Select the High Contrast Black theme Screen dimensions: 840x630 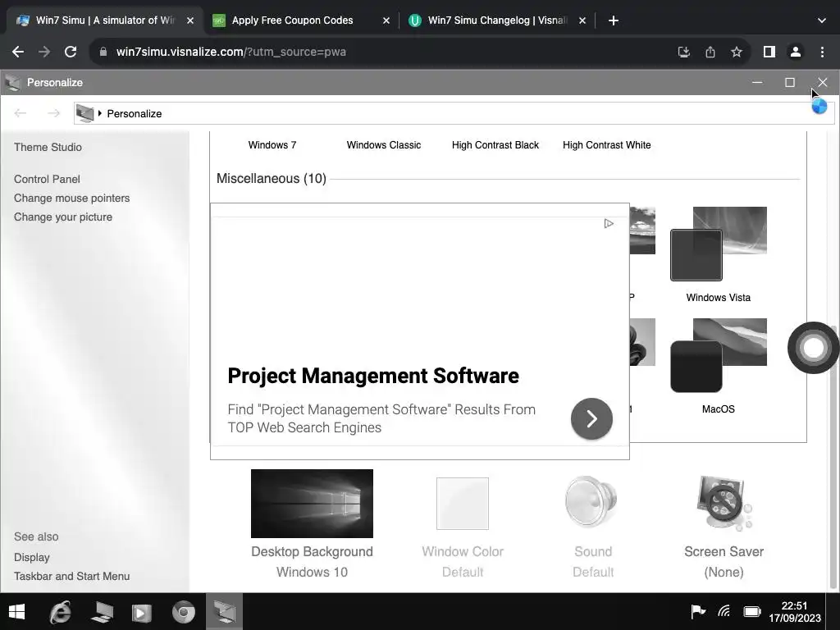click(495, 145)
